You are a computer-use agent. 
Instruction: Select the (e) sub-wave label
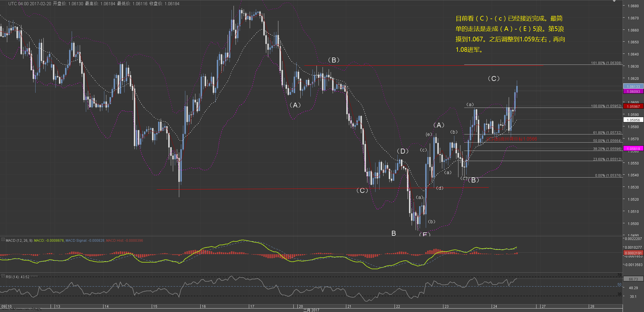[429, 134]
